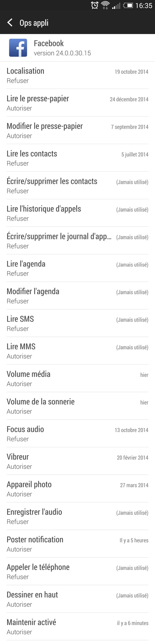Tap the signal strength icon
The image size is (155, 644).
(116, 5)
